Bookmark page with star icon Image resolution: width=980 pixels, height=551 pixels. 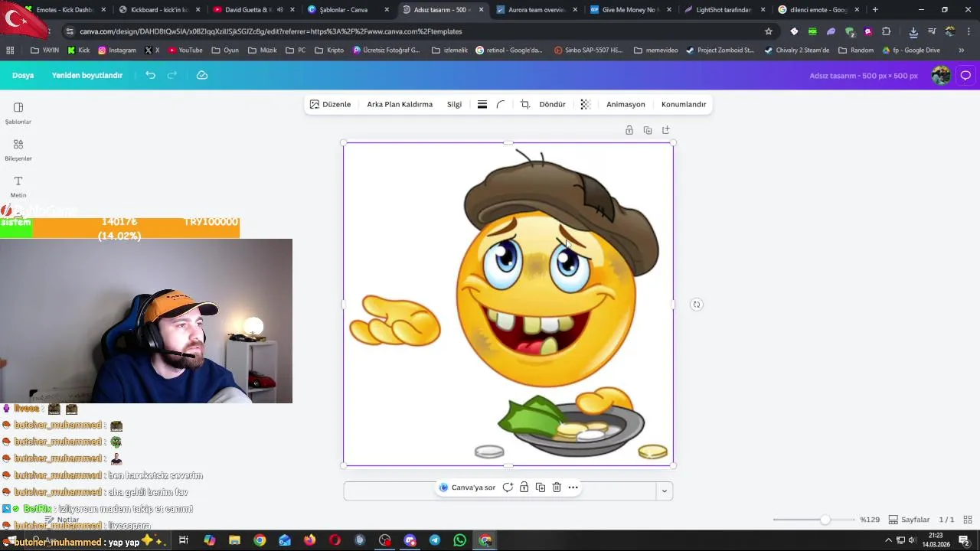click(x=769, y=31)
